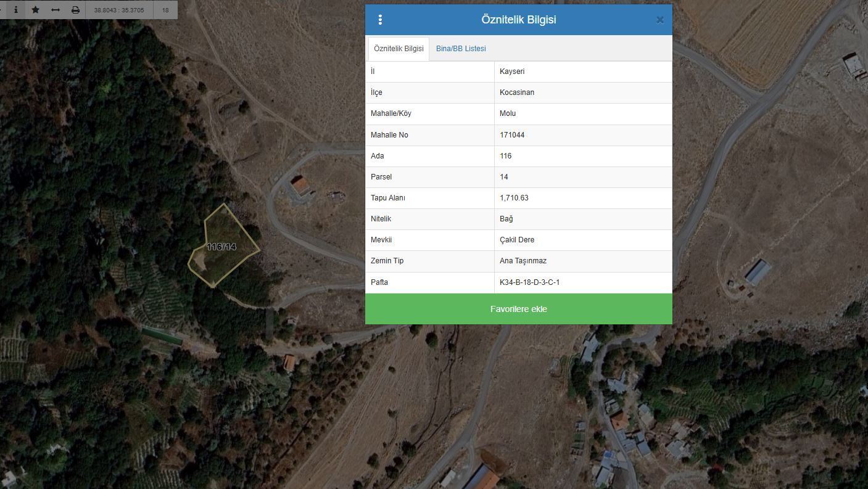Click the Zemin Tip value Ana Taşınmaz
Viewport: 868px width, 489px height.
point(523,261)
